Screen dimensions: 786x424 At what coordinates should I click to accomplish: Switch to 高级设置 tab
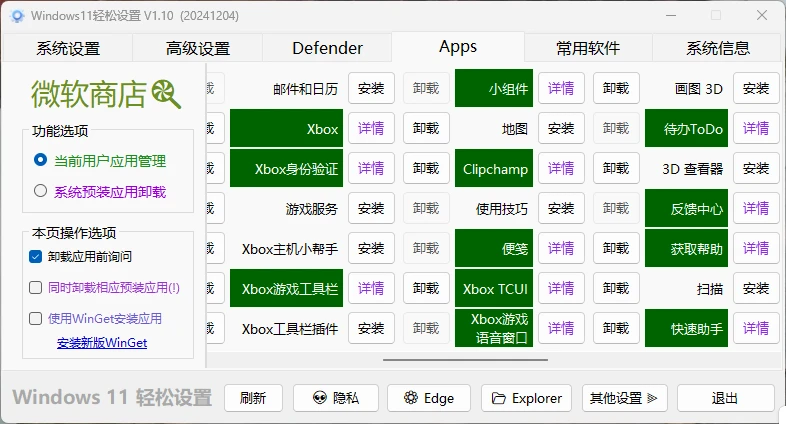pyautogui.click(x=198, y=48)
